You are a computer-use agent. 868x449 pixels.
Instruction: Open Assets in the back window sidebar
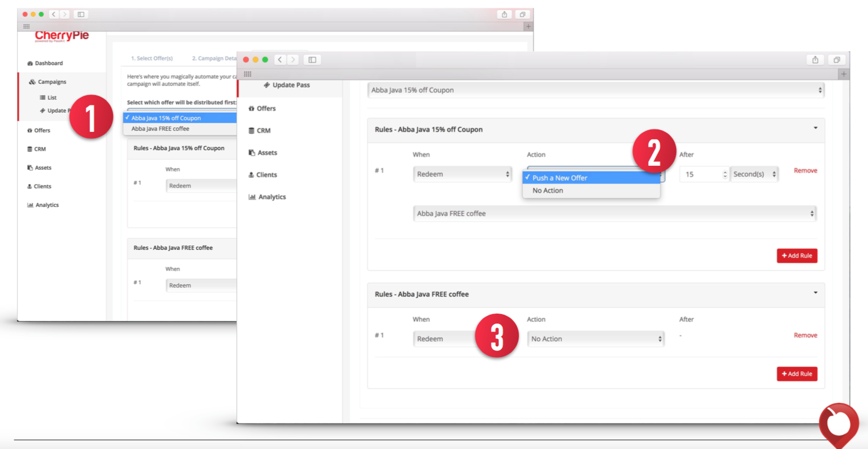click(x=43, y=168)
